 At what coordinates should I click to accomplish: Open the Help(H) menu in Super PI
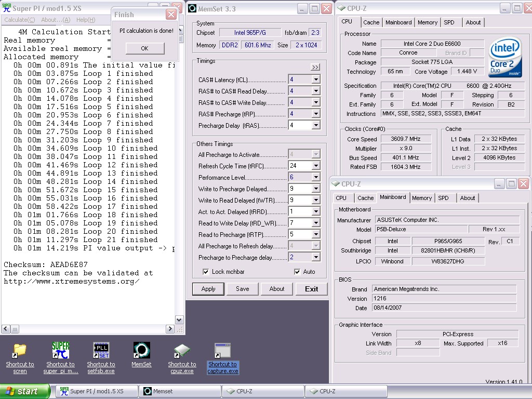[x=86, y=20]
